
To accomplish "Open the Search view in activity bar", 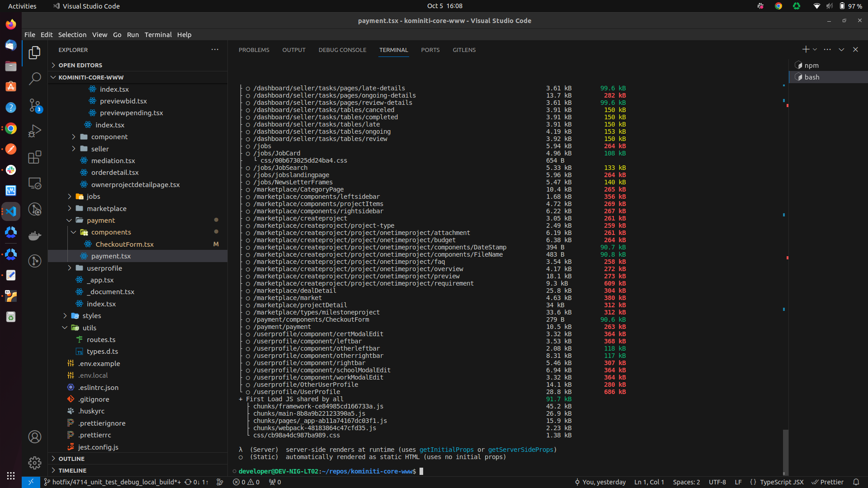I will tap(35, 79).
